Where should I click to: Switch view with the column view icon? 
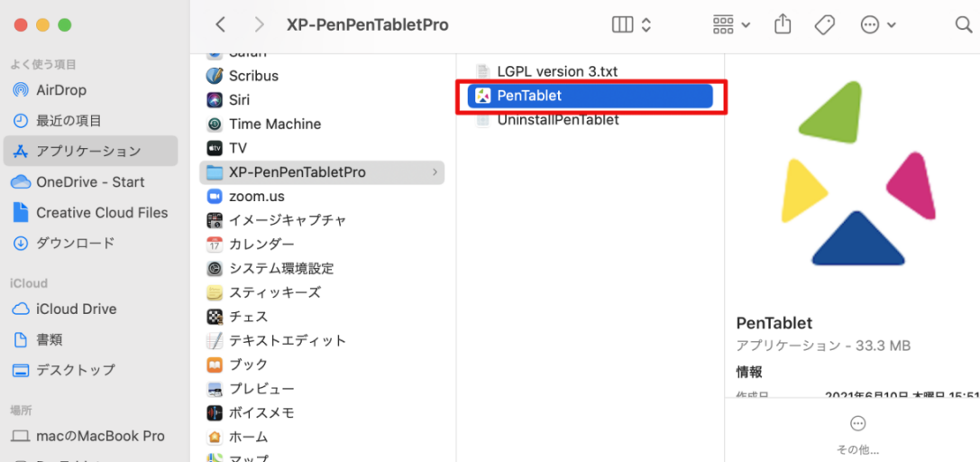[622, 25]
